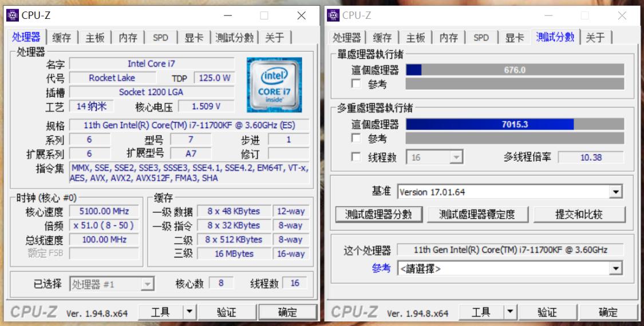The image size is (644, 326).
Task: Click 确定 button in left window
Action: pyautogui.click(x=287, y=312)
